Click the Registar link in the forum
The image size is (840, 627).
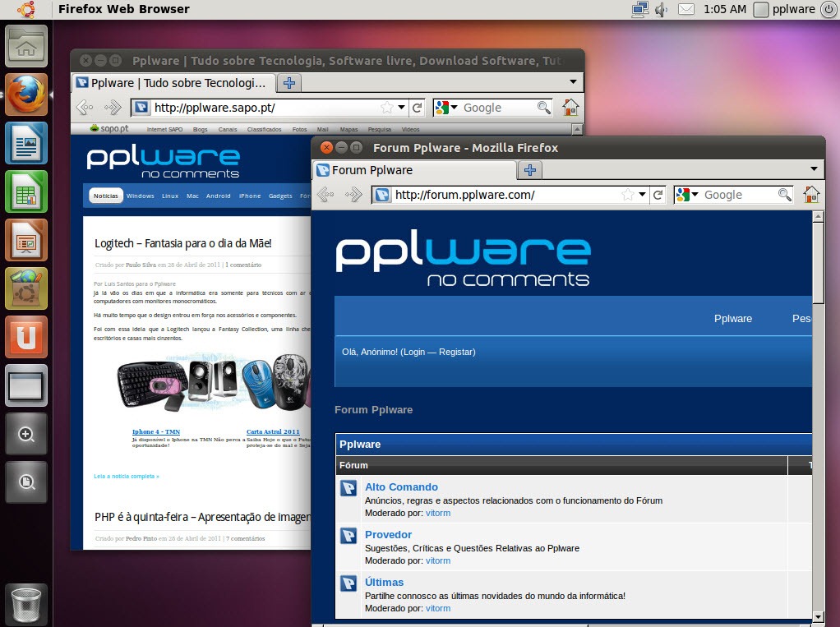(456, 352)
